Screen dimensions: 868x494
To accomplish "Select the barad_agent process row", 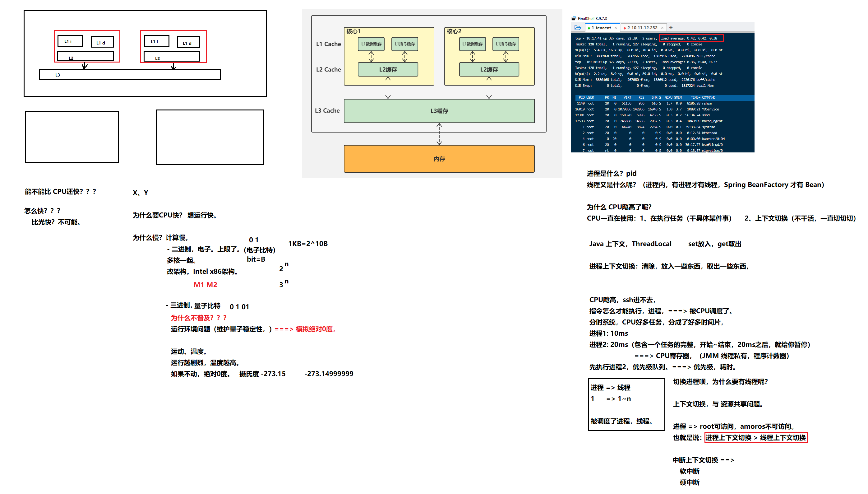I will coord(662,121).
